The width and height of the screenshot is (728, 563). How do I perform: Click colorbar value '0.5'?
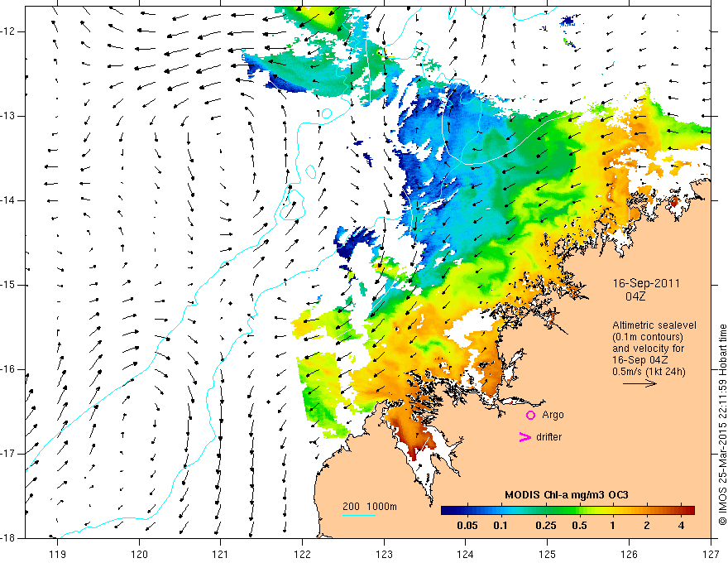(x=579, y=526)
